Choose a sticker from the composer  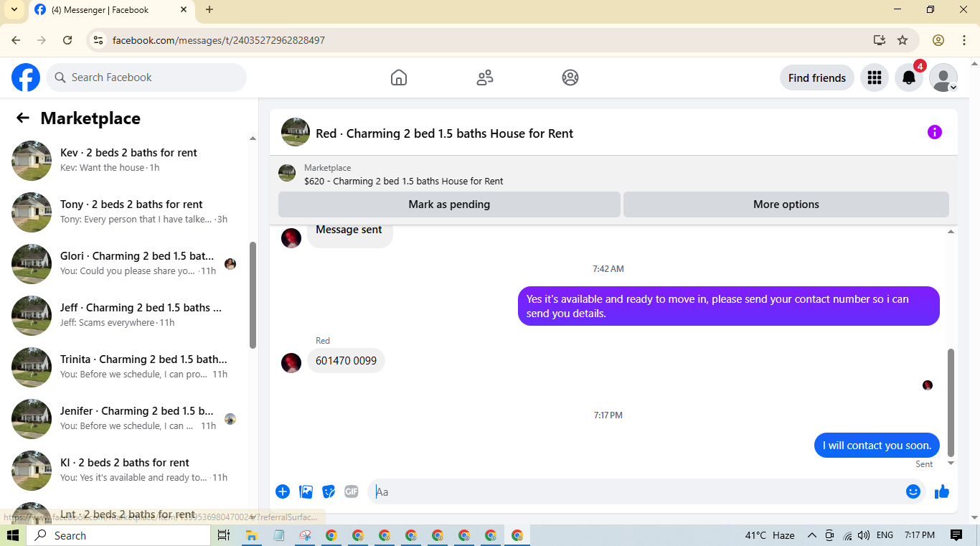pos(329,491)
